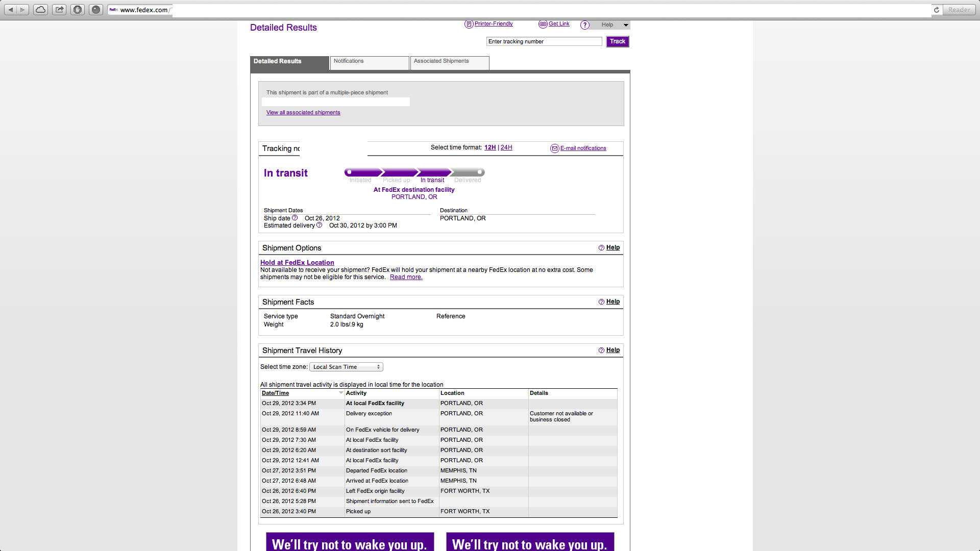
Task: Click the right 'We'll try not to wake you up' banner
Action: pos(530,542)
